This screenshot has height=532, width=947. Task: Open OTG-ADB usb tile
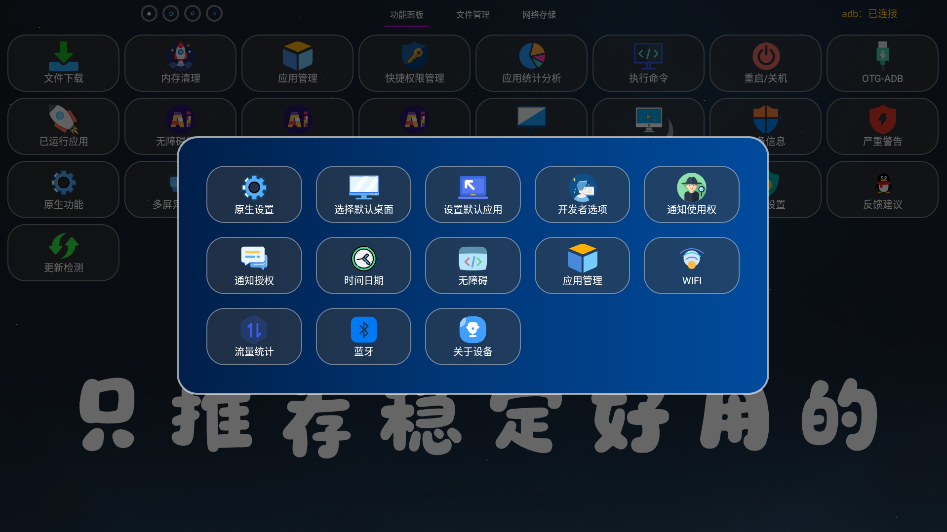coord(882,63)
